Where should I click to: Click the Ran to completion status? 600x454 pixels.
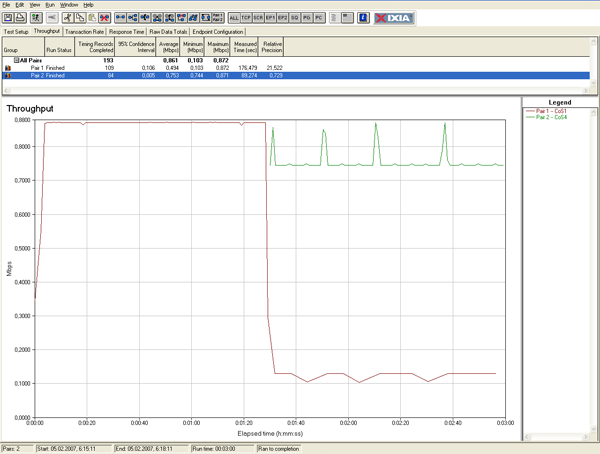(x=279, y=449)
